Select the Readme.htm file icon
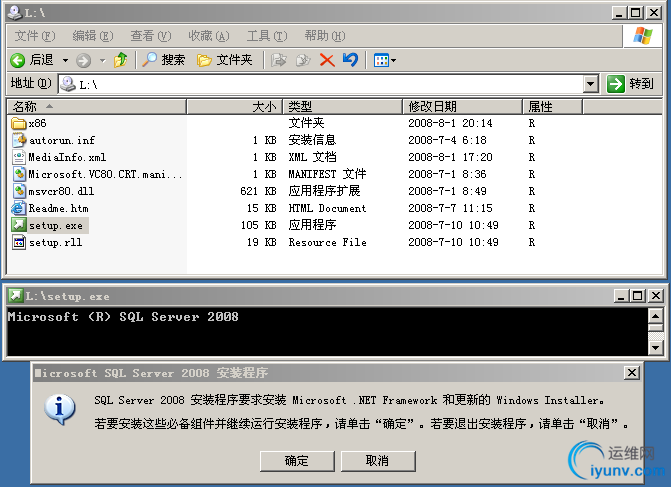The image size is (671, 487). pos(18,208)
